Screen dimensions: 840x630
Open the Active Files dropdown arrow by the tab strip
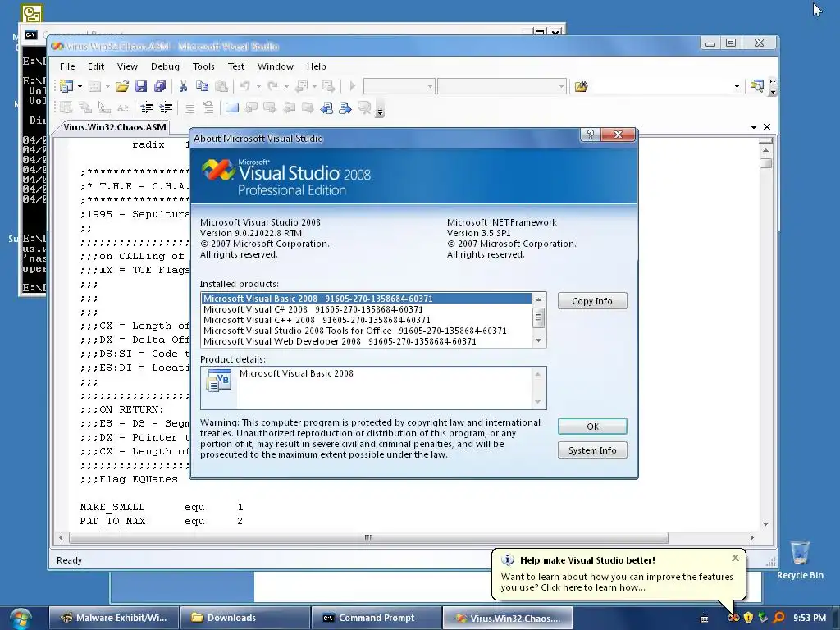pos(754,127)
